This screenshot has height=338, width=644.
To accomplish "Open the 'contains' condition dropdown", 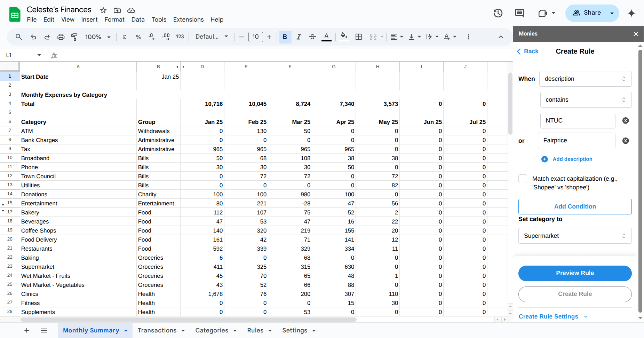I will [586, 100].
